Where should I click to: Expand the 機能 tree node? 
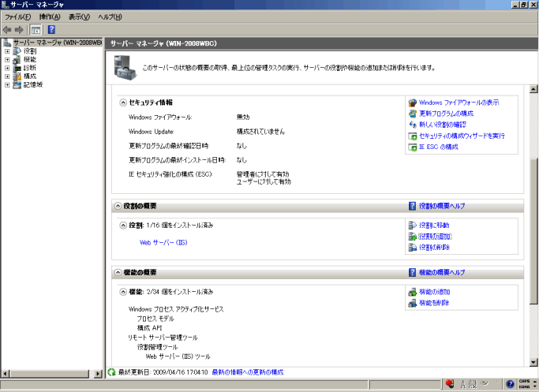coord(7,59)
